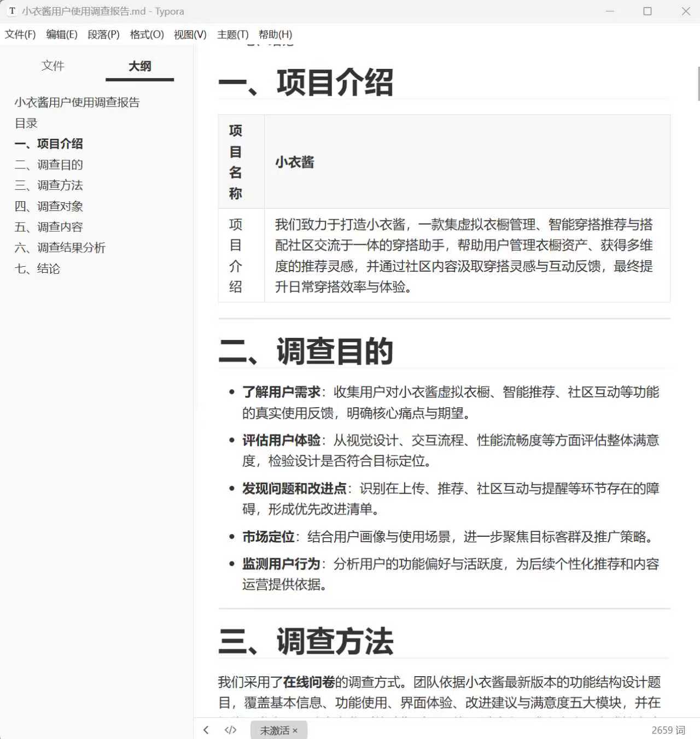
Task: Click bold text 市场定位
Action: (x=269, y=537)
